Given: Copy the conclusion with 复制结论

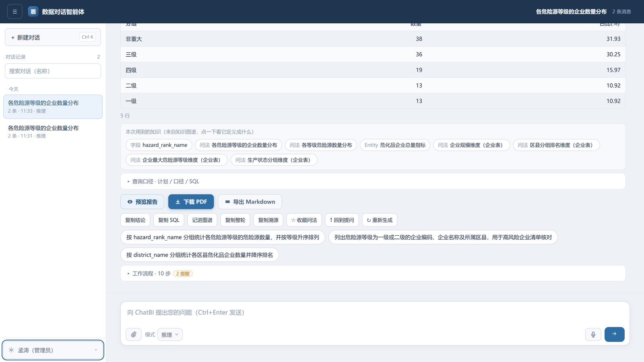Looking at the screenshot, I should click(x=135, y=220).
